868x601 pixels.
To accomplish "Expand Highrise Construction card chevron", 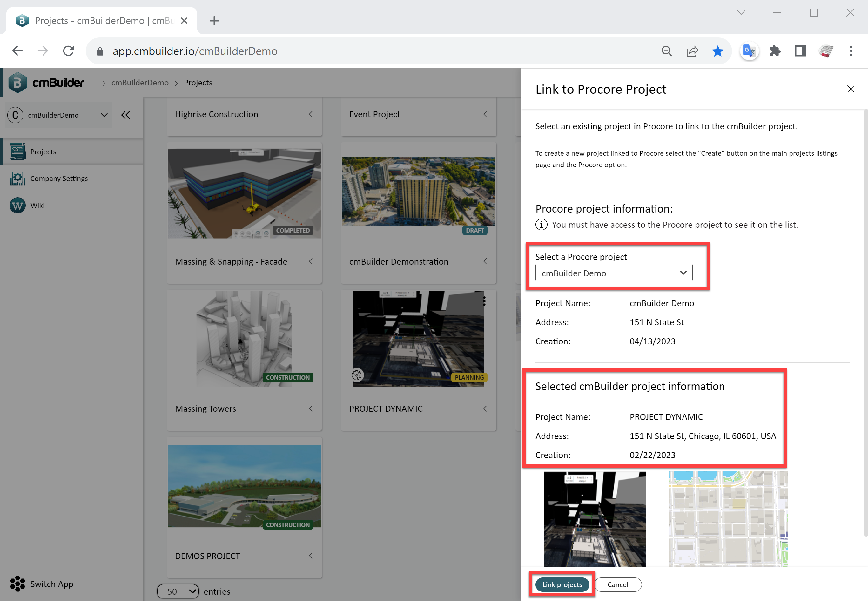I will 311,114.
